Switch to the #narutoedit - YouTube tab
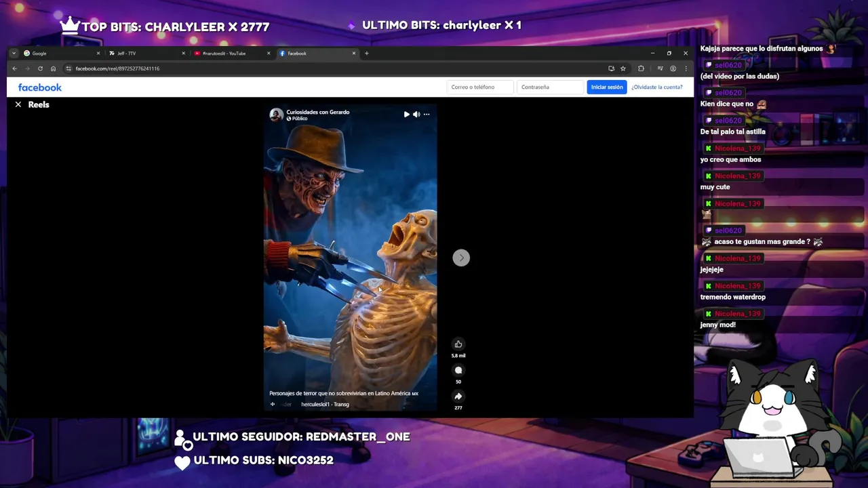 [231, 54]
